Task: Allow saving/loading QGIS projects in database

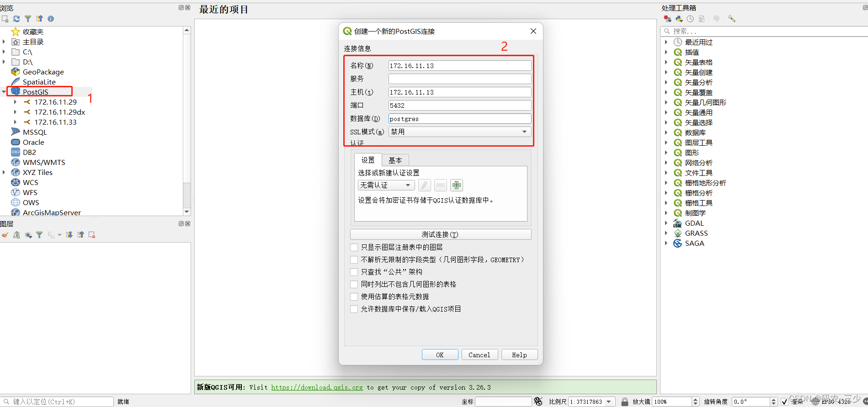Action: pyautogui.click(x=354, y=309)
